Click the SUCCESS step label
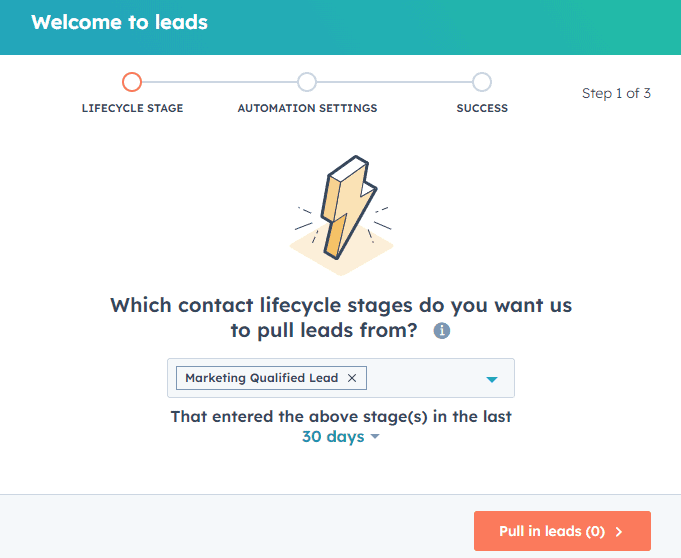Screen dimensions: 681x558 (482, 108)
